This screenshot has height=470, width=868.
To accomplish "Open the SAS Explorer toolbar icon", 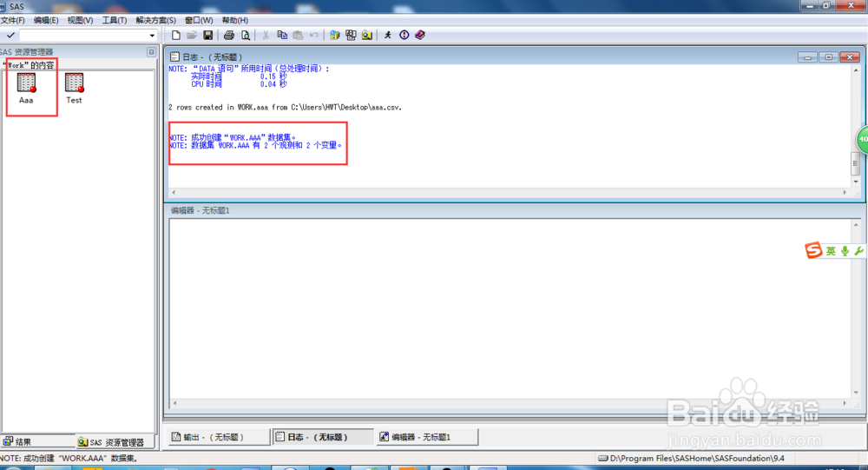I will 366,36.
